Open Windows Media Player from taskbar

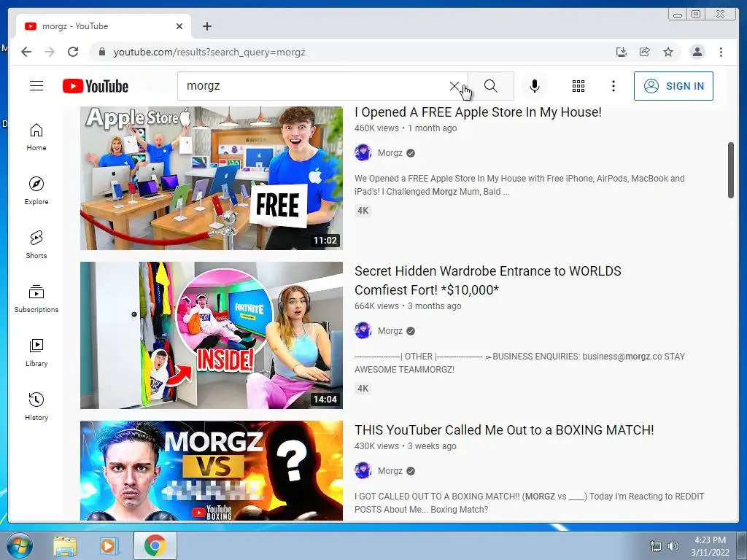pos(109,545)
